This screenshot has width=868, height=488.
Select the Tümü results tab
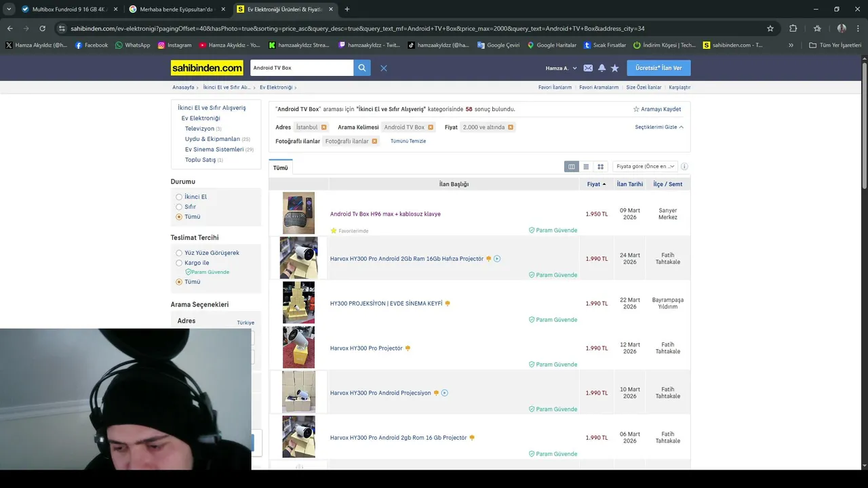281,167
